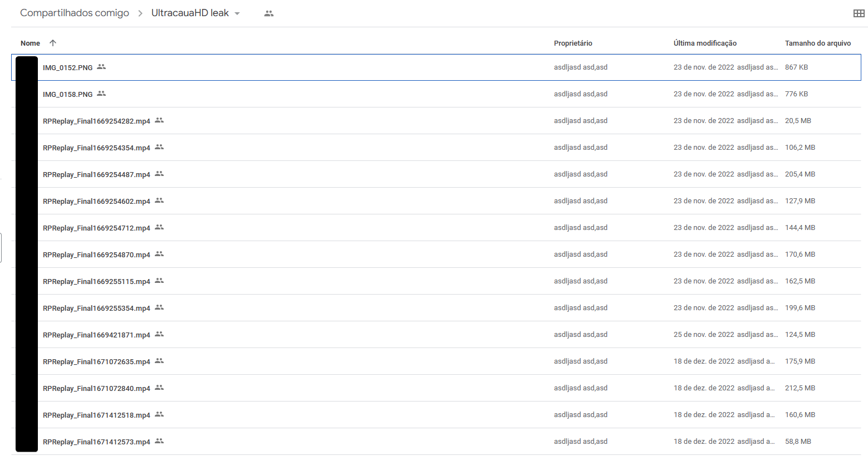Click the 162,5 MB size entry
The width and height of the screenshot is (868, 465).
[x=800, y=281]
